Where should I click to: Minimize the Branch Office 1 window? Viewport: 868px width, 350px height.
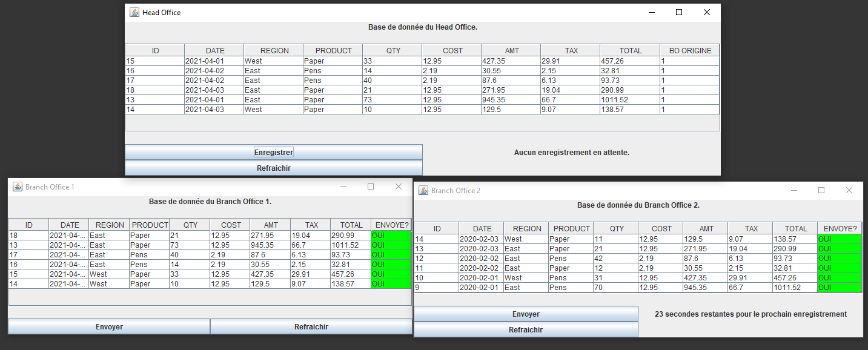coord(343,187)
